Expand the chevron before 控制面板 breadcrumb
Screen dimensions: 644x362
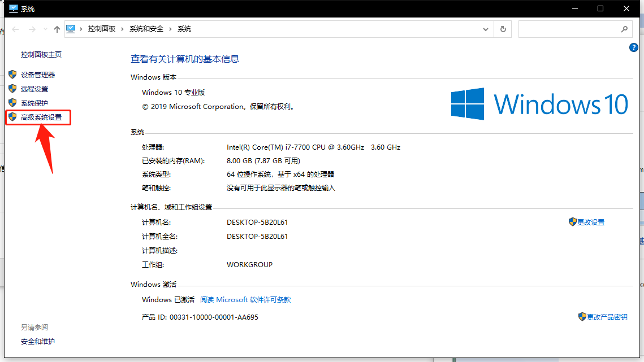[x=81, y=29]
